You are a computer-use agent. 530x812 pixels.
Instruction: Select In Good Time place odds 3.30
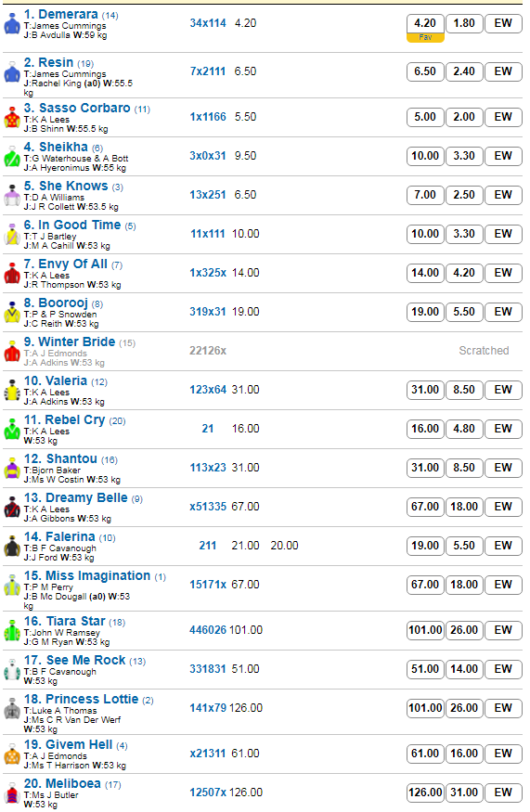click(464, 234)
